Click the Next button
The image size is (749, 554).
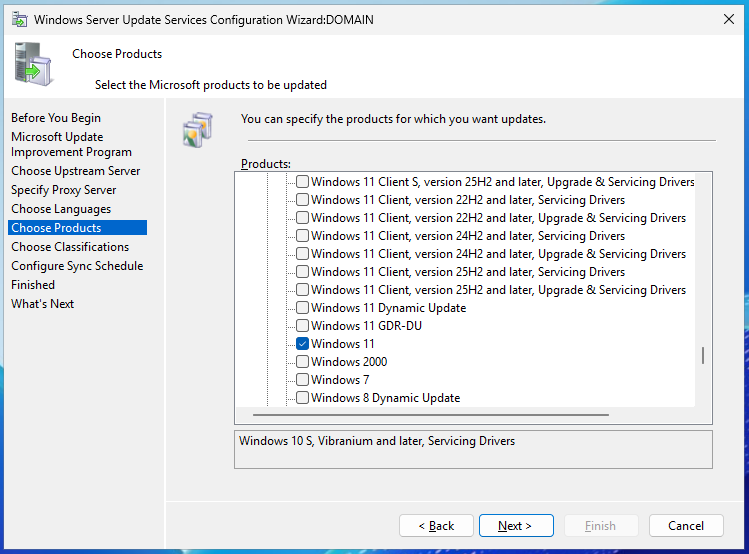(516, 526)
